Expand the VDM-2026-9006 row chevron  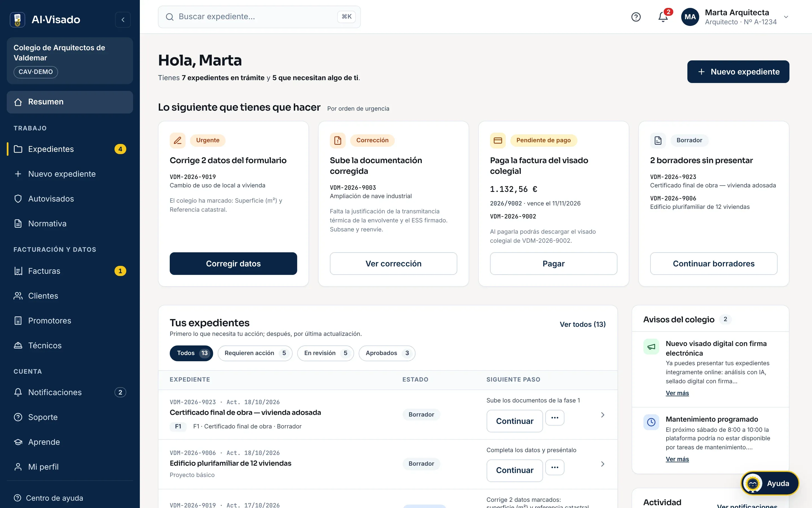[603, 464]
